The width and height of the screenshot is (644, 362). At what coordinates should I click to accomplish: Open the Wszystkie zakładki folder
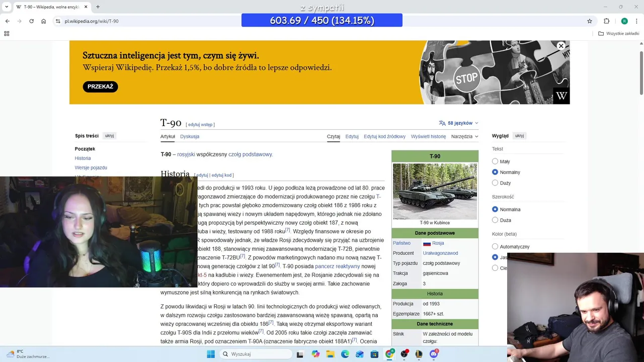click(x=619, y=34)
